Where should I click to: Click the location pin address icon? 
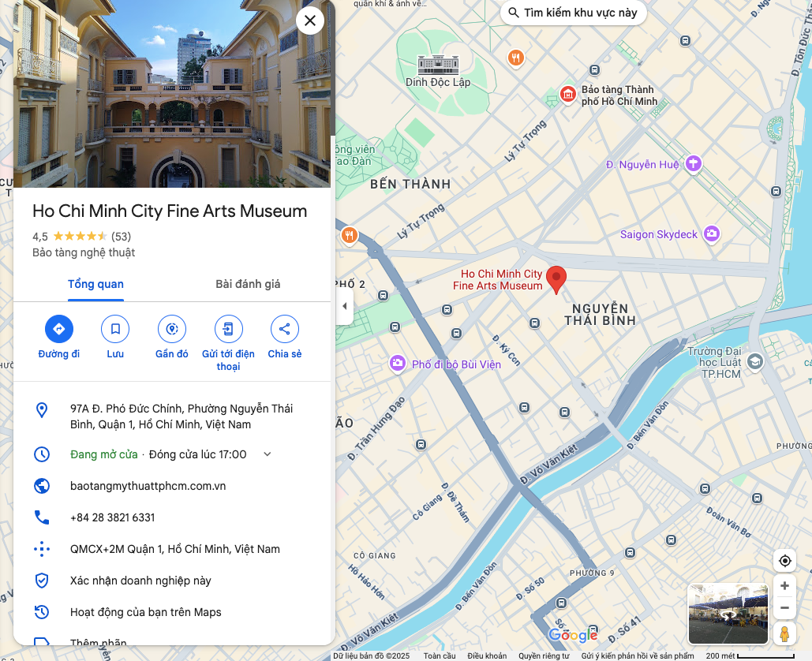[42, 410]
